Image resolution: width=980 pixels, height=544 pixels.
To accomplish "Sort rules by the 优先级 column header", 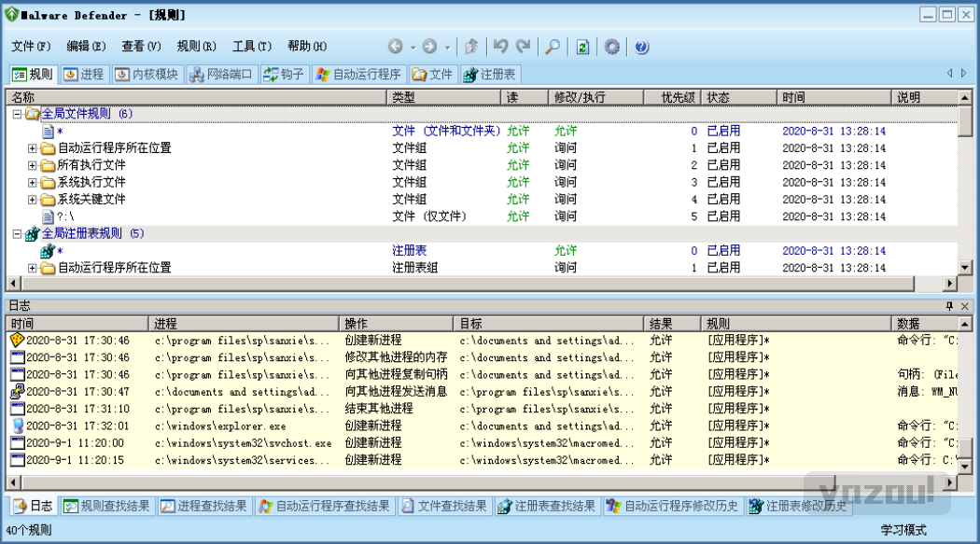I will pos(673,97).
